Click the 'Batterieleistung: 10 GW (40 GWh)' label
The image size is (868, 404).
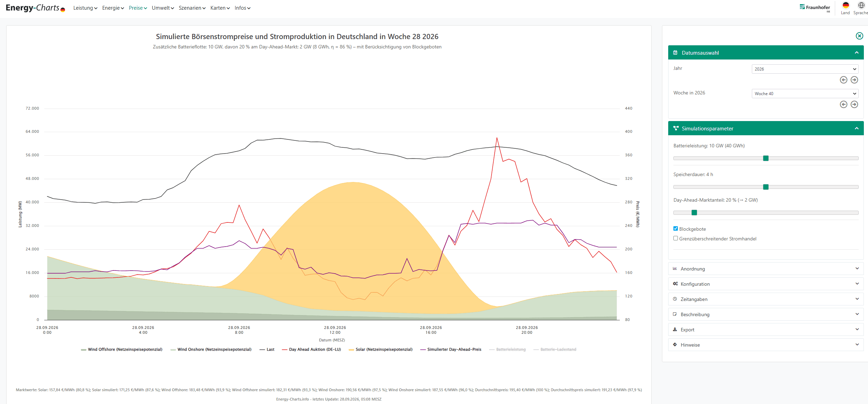(x=709, y=146)
